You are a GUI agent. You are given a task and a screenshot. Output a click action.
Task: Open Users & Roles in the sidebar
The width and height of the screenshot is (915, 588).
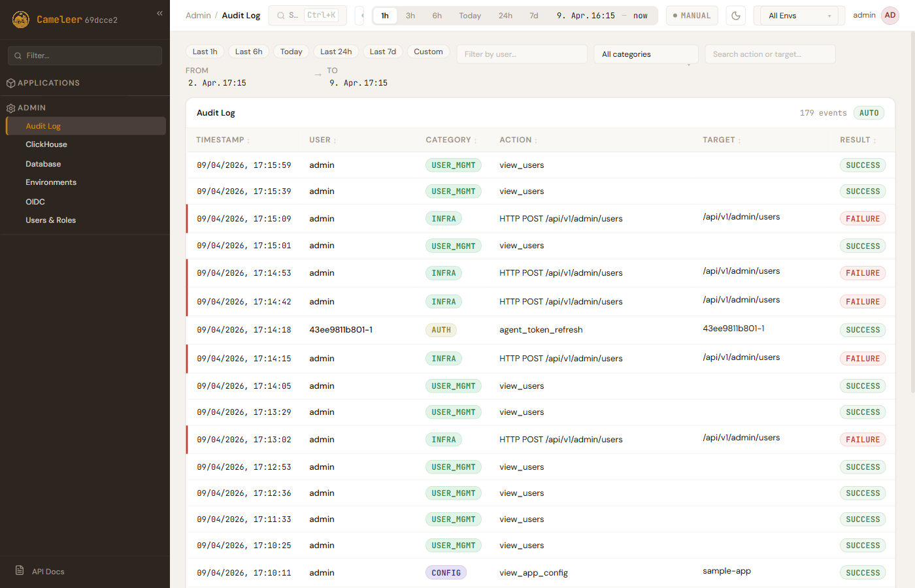click(51, 220)
